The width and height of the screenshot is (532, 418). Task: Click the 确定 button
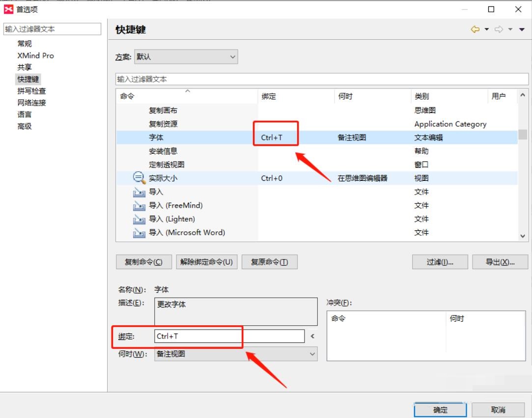pos(441,410)
